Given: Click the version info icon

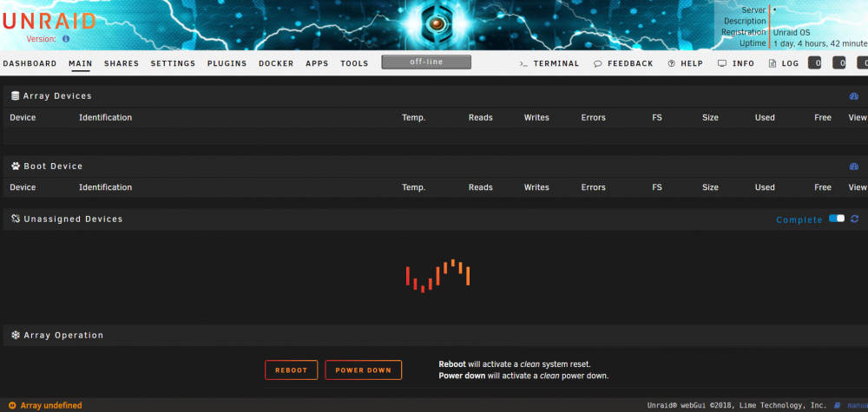Looking at the screenshot, I should [66, 39].
